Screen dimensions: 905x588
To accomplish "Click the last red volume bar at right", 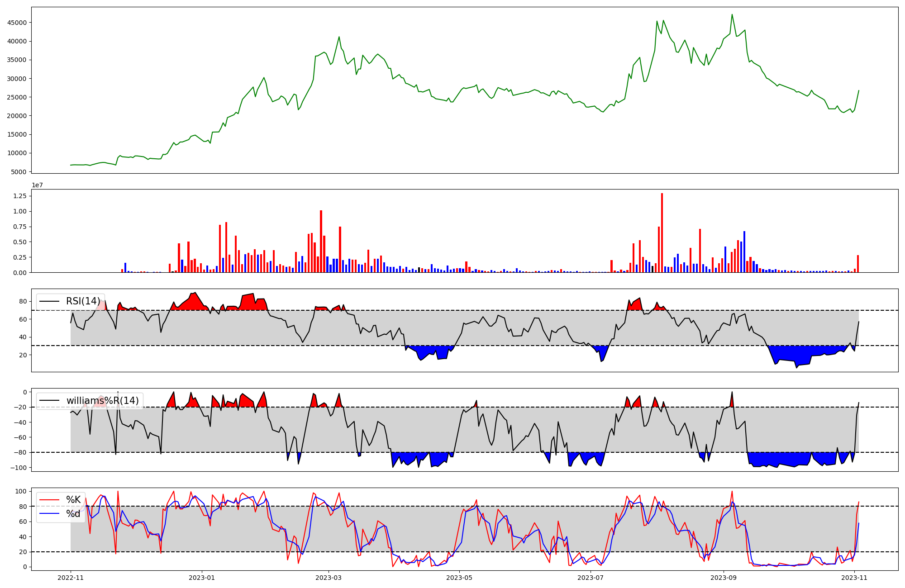I will 858,264.
